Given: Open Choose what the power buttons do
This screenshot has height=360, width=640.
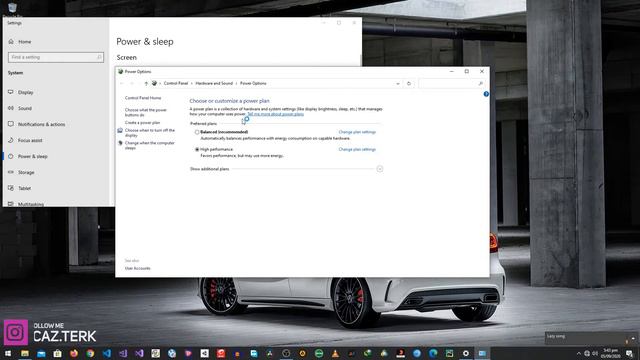Looking at the screenshot, I should coord(146,112).
